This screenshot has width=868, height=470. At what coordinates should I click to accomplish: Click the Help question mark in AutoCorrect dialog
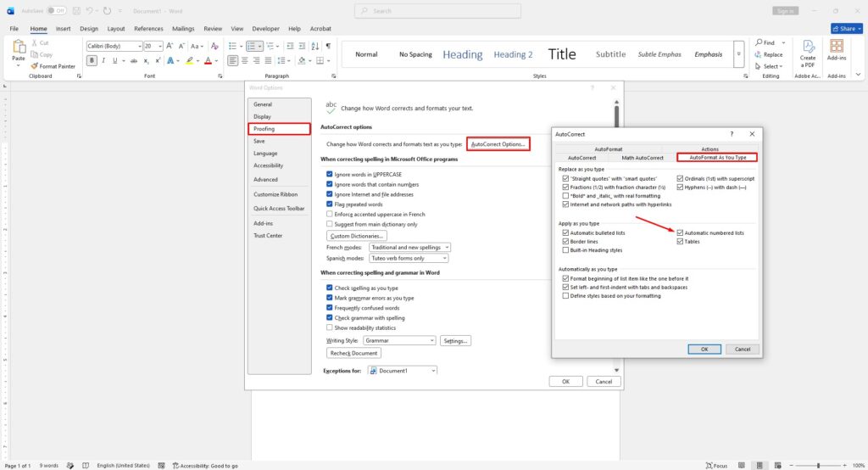click(x=732, y=134)
